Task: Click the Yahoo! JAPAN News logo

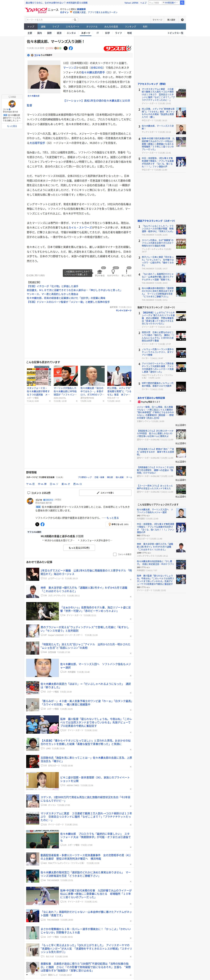Action: 42,11
